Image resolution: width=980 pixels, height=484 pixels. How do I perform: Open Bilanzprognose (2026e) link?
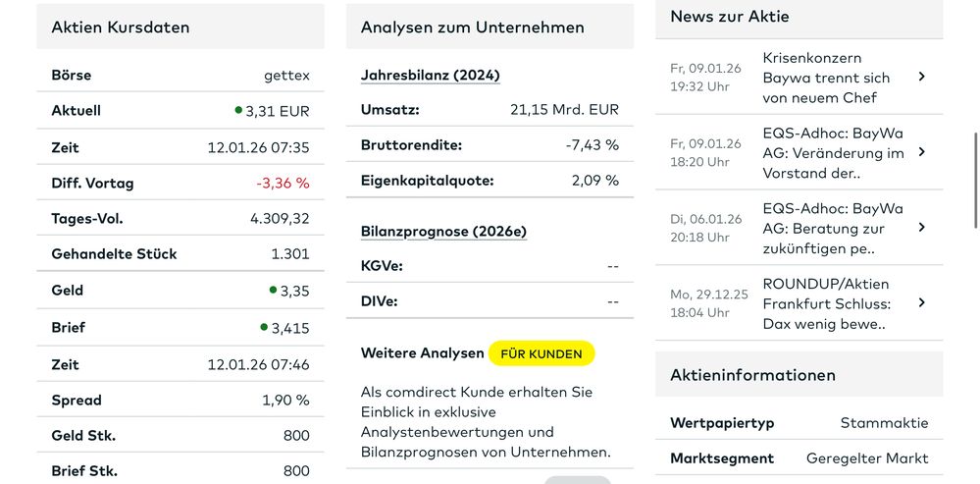443,232
